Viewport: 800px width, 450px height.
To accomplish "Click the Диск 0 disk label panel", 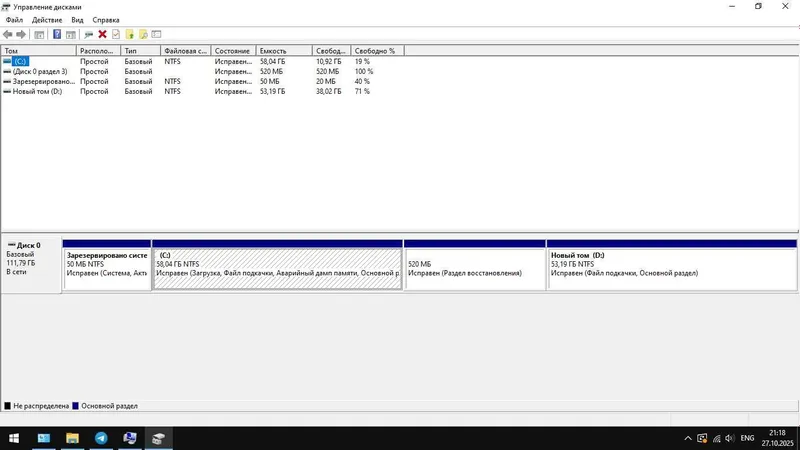I will click(31, 266).
